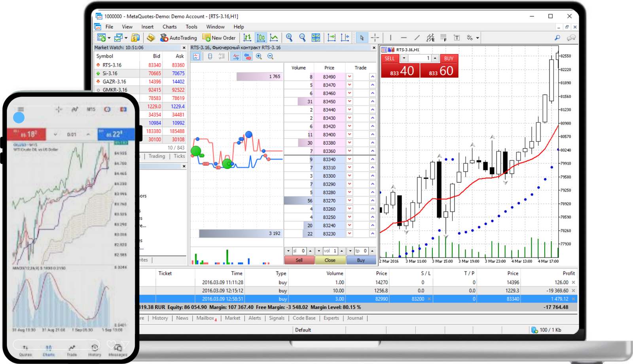633x364 pixels.
Task: Zoom in on the chart with the magnifier
Action: 289,38
